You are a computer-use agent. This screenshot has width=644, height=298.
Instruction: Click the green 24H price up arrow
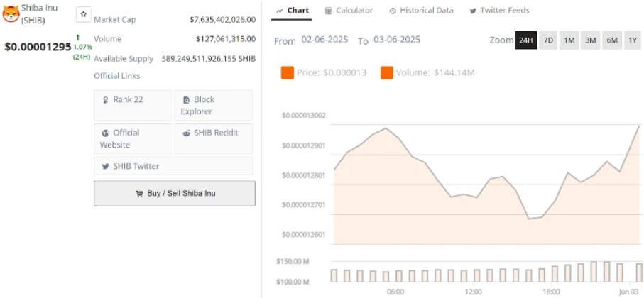(77, 38)
